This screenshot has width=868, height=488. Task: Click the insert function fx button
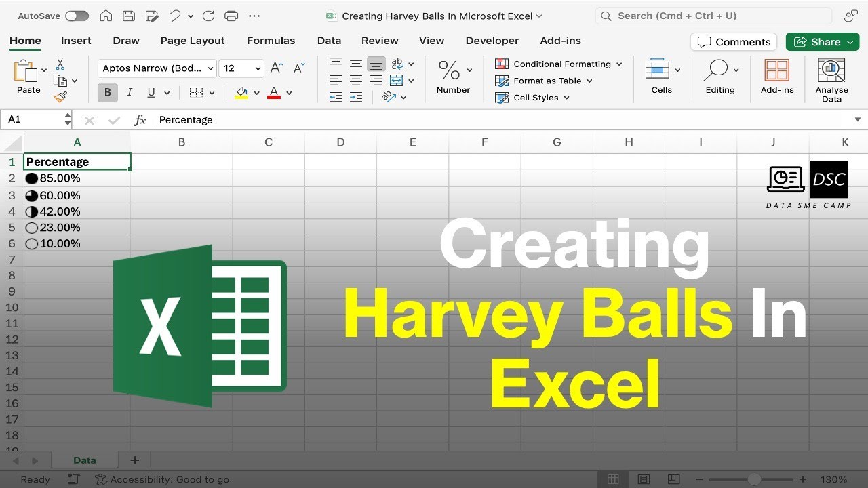(140, 120)
